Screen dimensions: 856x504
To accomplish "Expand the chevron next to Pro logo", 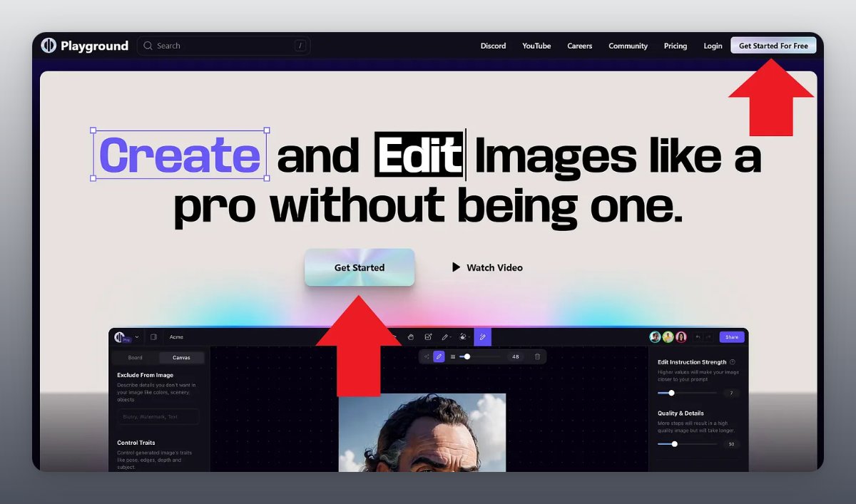I will (x=136, y=337).
